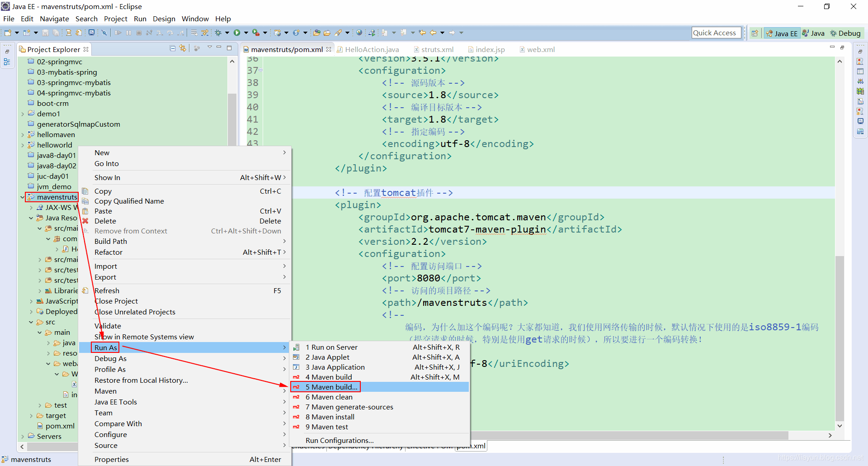
Task: Click 'Run Configurations...' in the submenu
Action: point(380,440)
